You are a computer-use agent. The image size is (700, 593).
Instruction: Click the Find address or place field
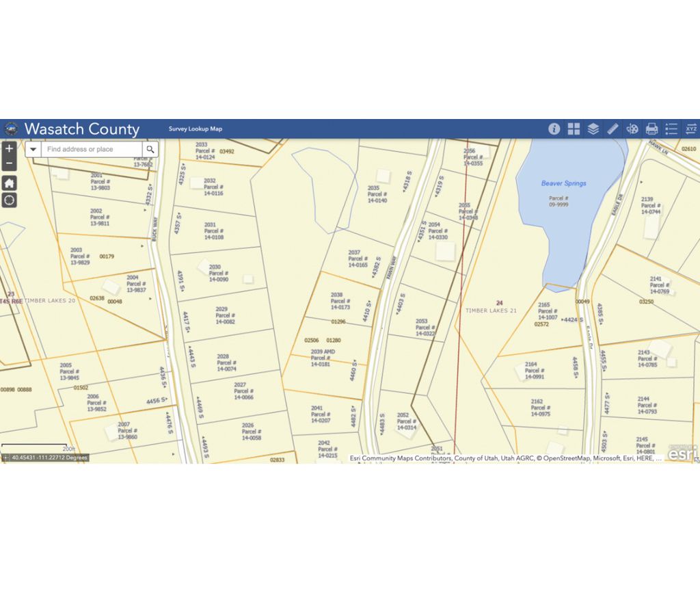pos(92,150)
